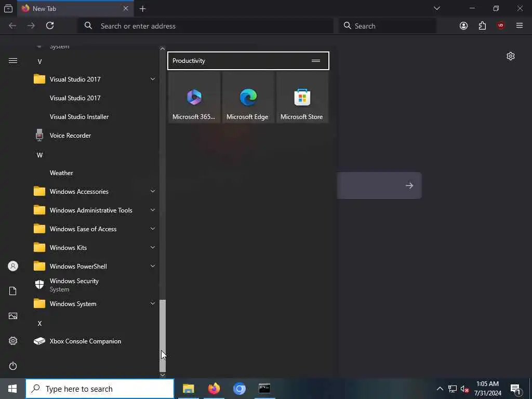Click the Start menu hamburger icon
The height and width of the screenshot is (399, 532).
[x=13, y=61]
